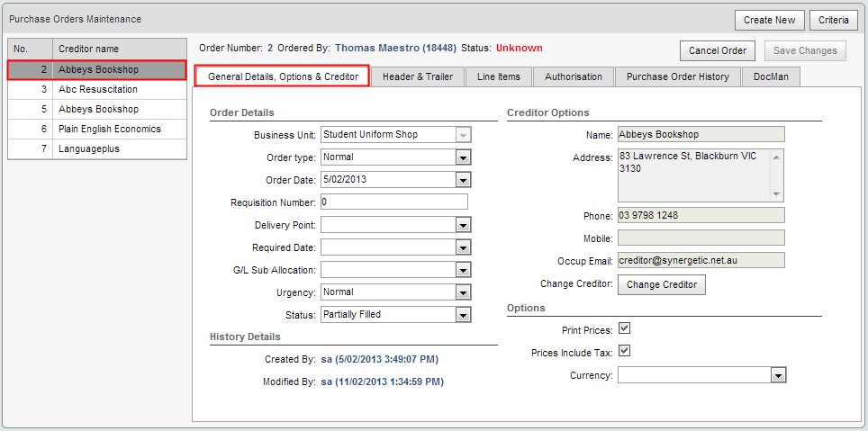868x431 pixels.
Task: Select order 6 Plain English Economics
Action: click(97, 129)
